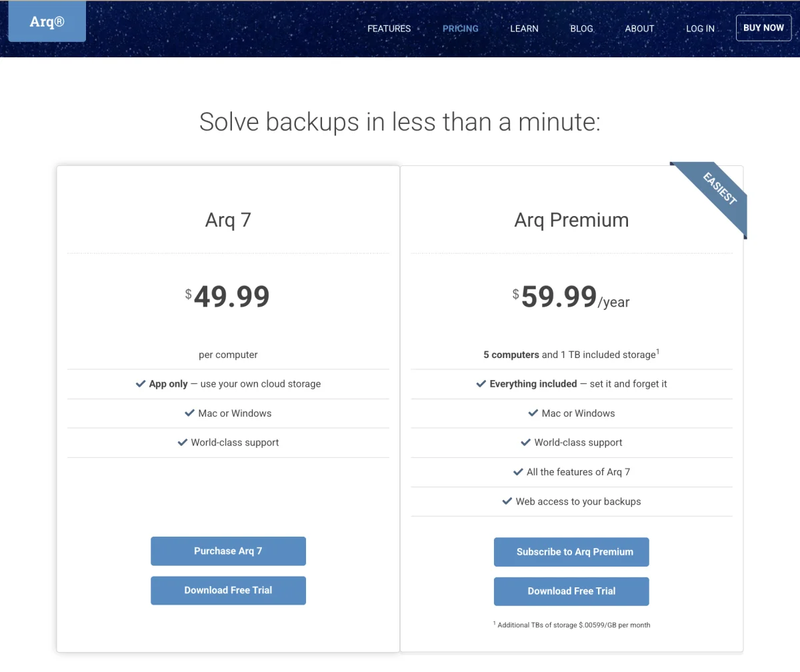Download Free Trial under Arq Premium
Viewport: 800px width, 672px height.
571,591
